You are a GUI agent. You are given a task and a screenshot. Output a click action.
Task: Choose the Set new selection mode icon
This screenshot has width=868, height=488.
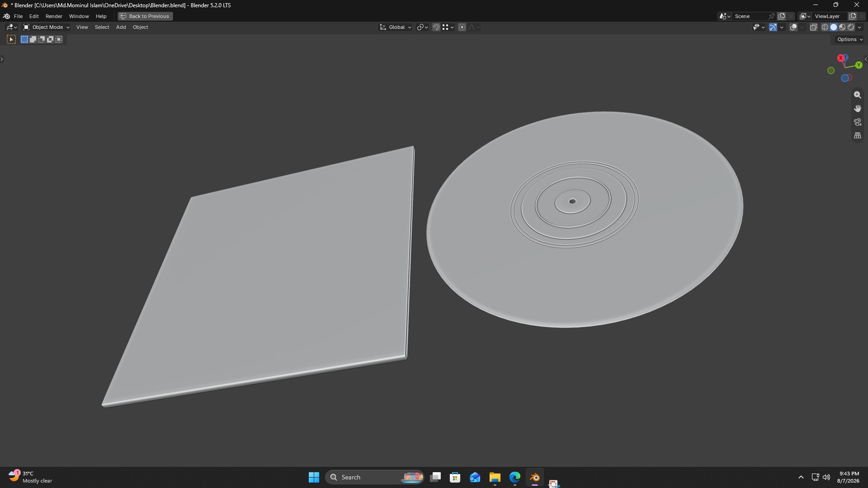(x=24, y=40)
